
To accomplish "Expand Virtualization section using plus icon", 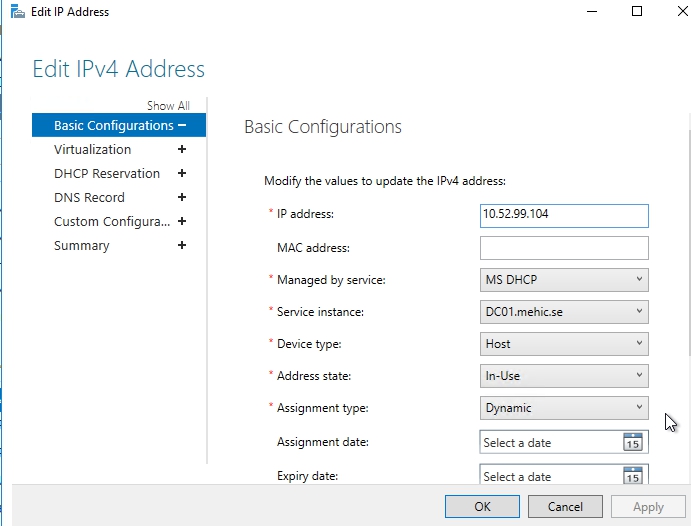I will (x=182, y=149).
